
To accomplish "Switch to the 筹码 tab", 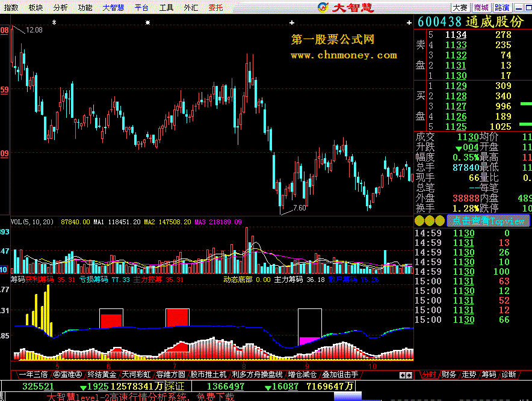I will click(x=489, y=375).
